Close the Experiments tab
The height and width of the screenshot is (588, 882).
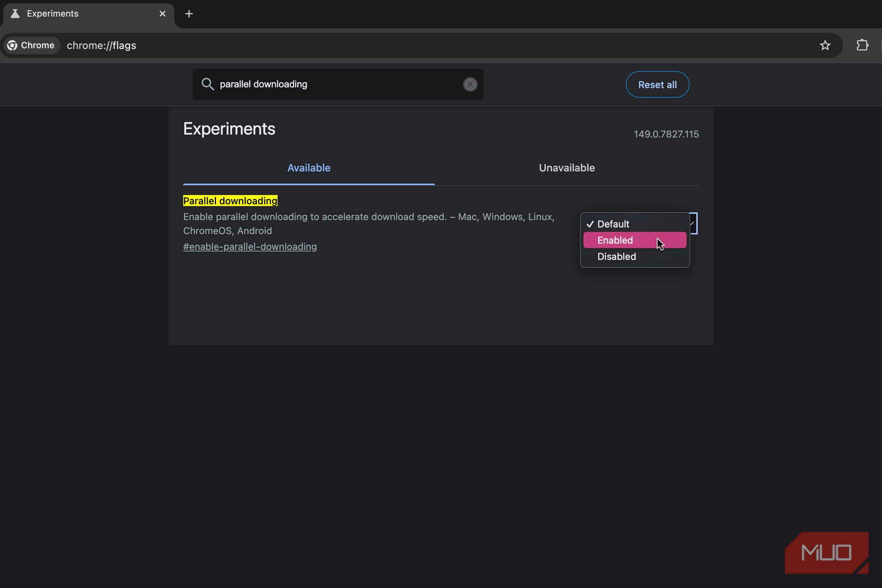pyautogui.click(x=162, y=14)
